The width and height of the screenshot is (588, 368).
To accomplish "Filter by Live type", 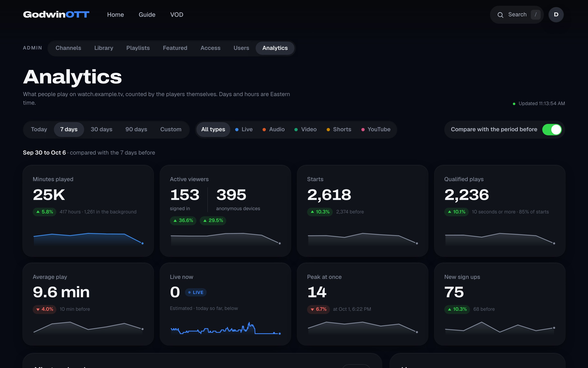I will (x=244, y=129).
